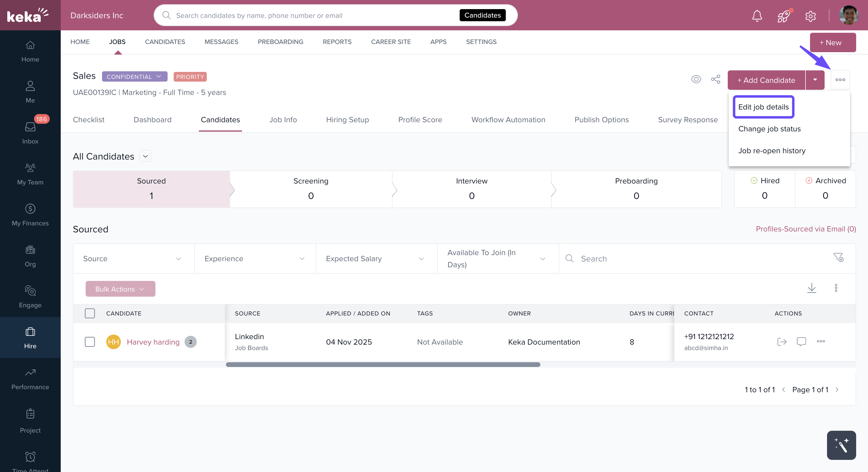The width and height of the screenshot is (868, 472).
Task: Expand the Bulk Actions dropdown
Action: click(120, 289)
